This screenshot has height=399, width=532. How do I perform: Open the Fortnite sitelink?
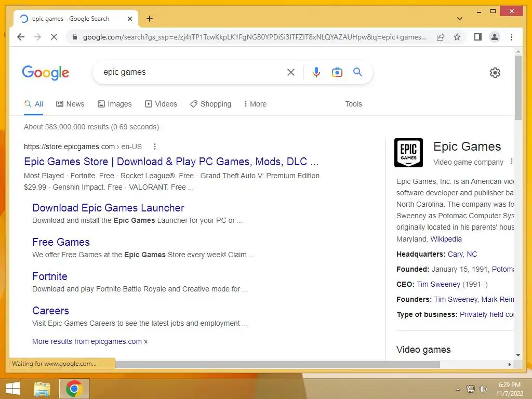pos(50,276)
